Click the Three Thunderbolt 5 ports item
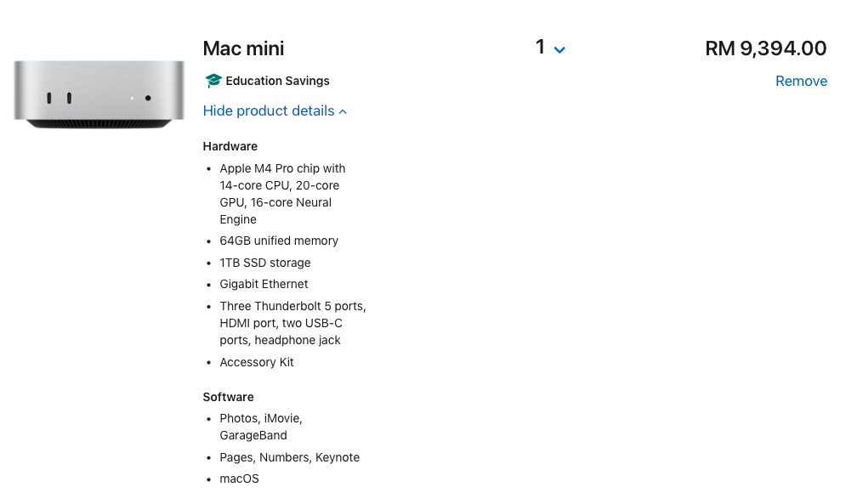Viewport: 846px width, 504px height. tap(292, 323)
